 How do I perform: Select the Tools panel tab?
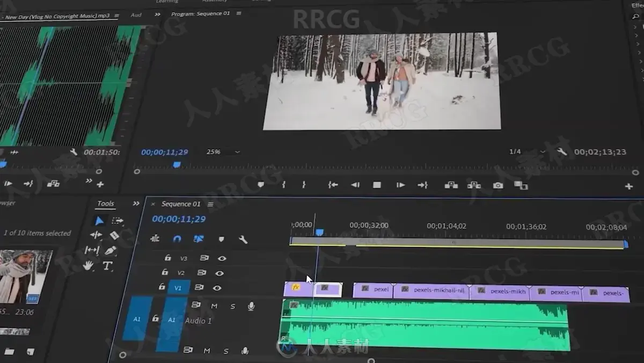point(105,204)
